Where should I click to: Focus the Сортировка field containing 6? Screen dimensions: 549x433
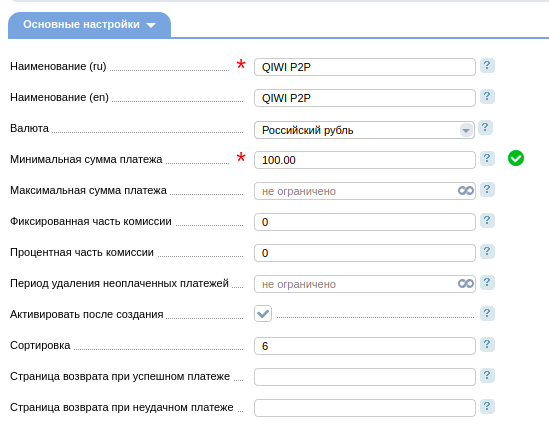click(x=365, y=346)
